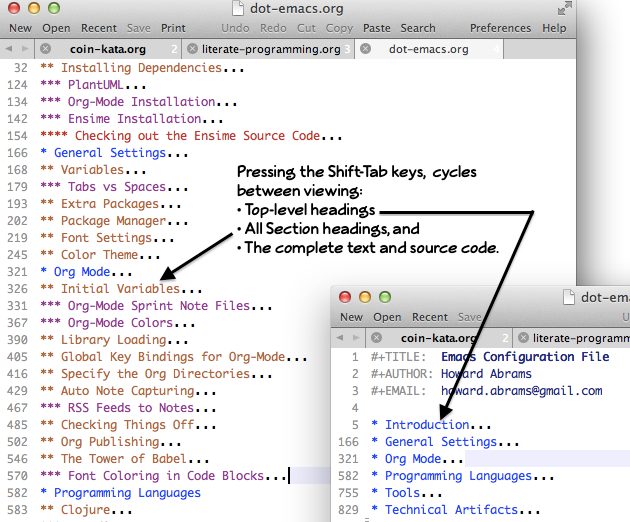Open Recent files in main window toolbar
Viewport: 630px width, 522px height.
pyautogui.click(x=99, y=28)
